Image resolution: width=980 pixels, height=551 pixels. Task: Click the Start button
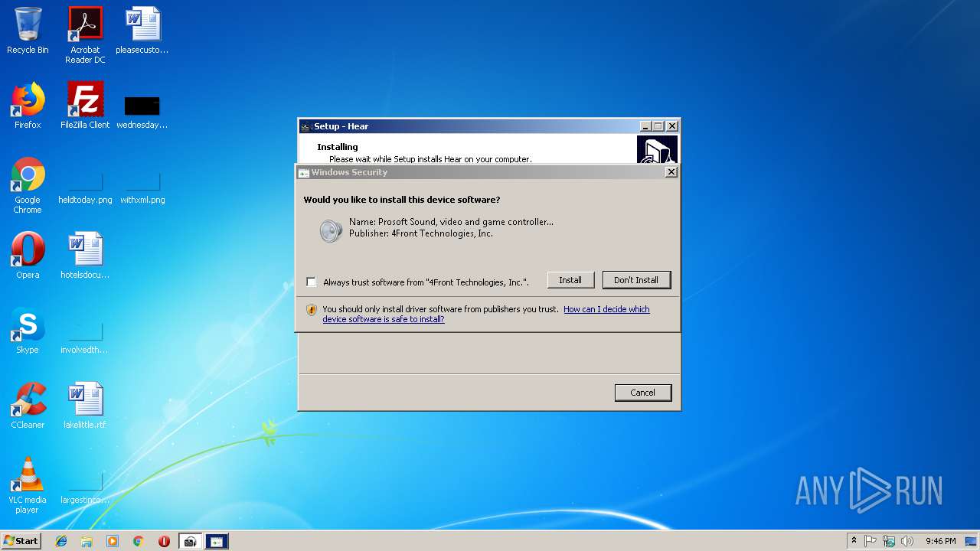[21, 541]
